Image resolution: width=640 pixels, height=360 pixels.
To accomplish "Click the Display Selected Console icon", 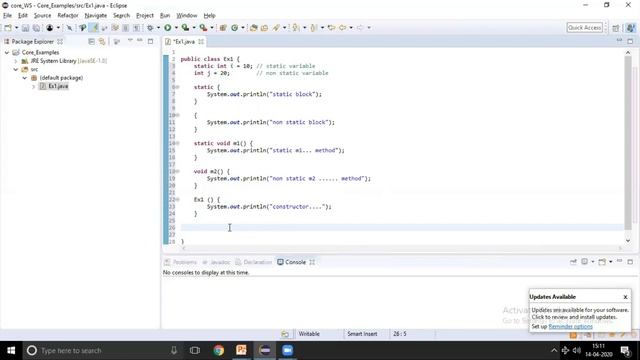I will pos(584,262).
